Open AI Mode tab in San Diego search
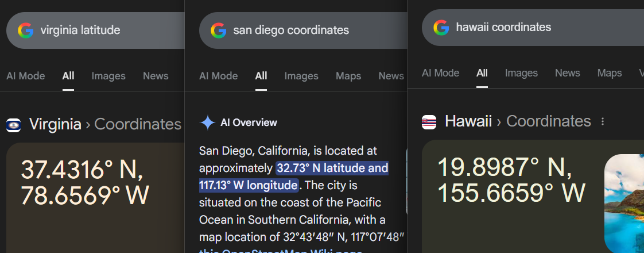Image resolution: width=644 pixels, height=253 pixels. tap(219, 76)
